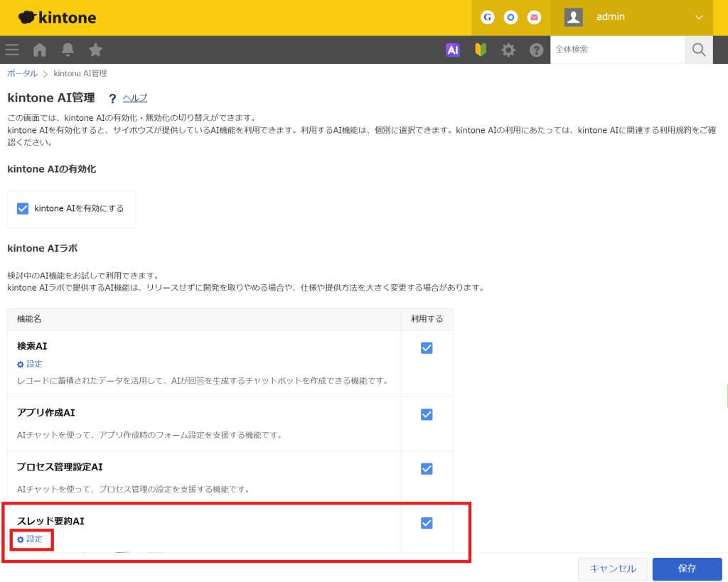Click the 利用する column header
The height and width of the screenshot is (582, 728).
pos(427,319)
